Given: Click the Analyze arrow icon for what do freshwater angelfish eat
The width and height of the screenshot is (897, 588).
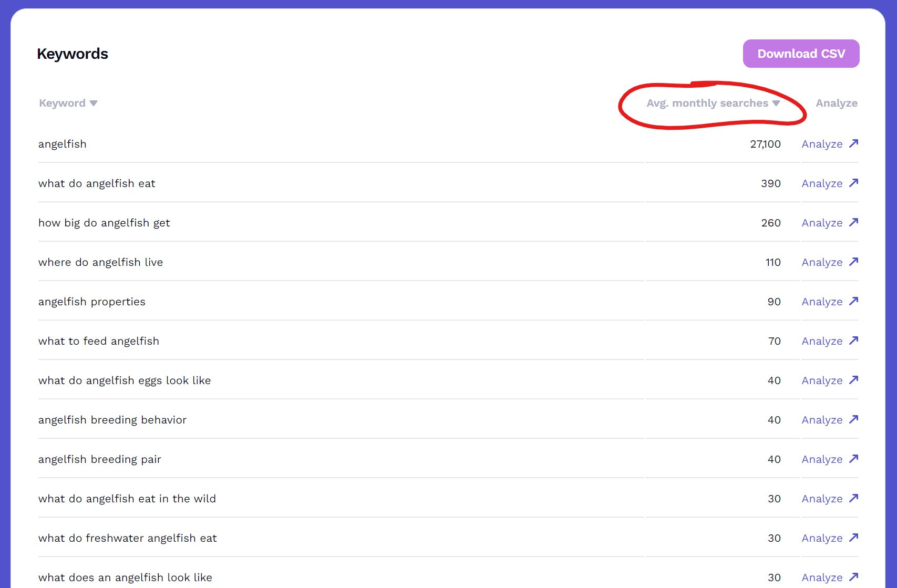Looking at the screenshot, I should (x=853, y=537).
